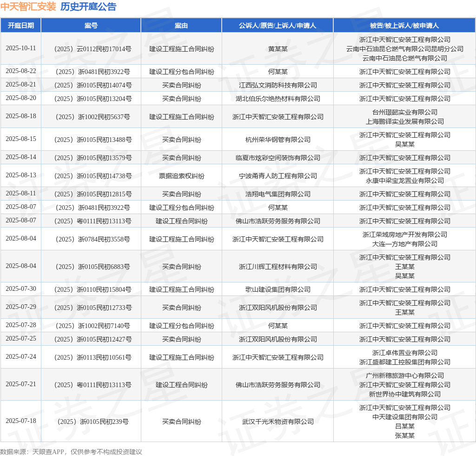Image resolution: width=476 pixels, height=456 pixels.
Task: Click case number 浙0105民初239号
Action: pyautogui.click(x=93, y=422)
